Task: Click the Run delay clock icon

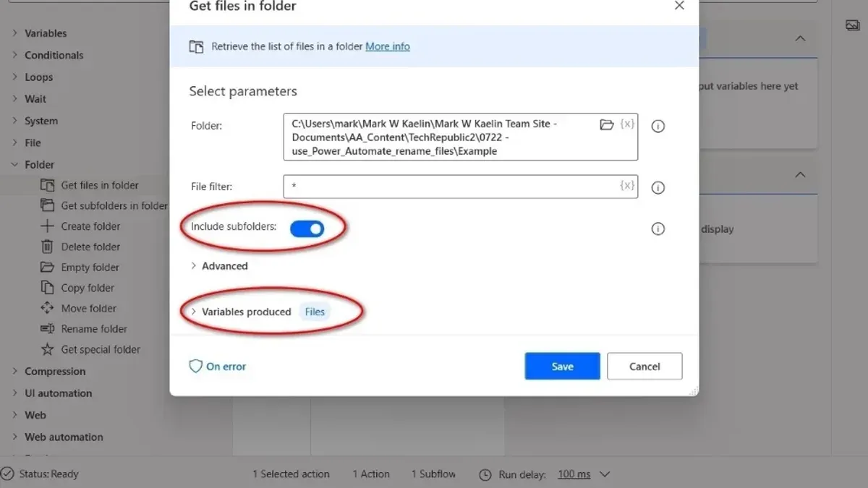Action: tap(485, 475)
